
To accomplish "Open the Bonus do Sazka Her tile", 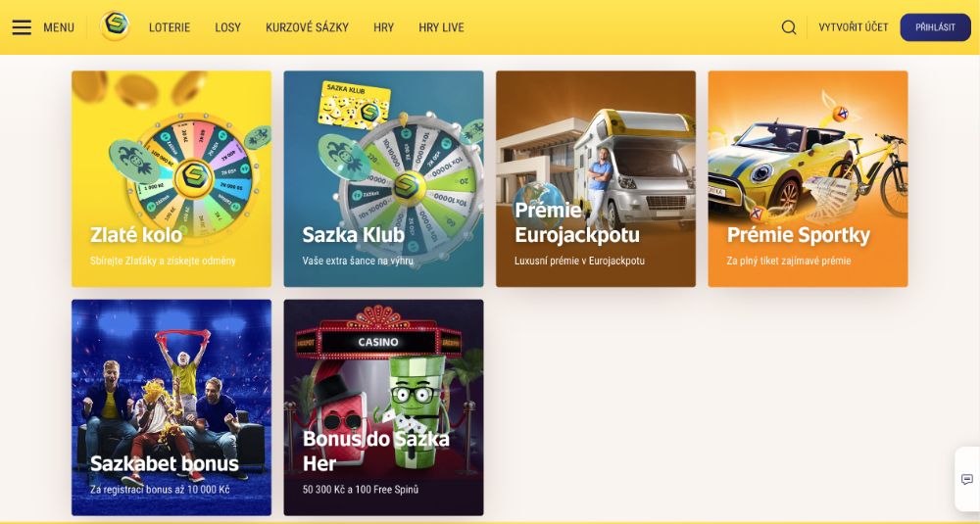I will [384, 407].
